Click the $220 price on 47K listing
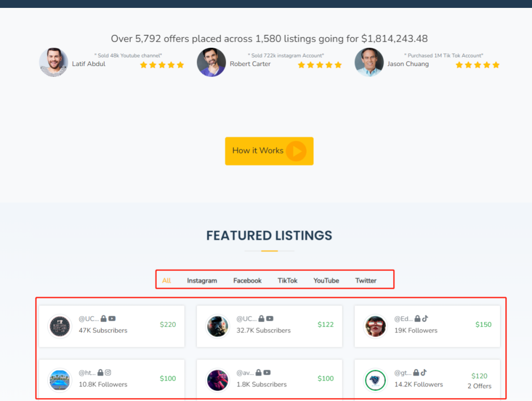 click(168, 325)
